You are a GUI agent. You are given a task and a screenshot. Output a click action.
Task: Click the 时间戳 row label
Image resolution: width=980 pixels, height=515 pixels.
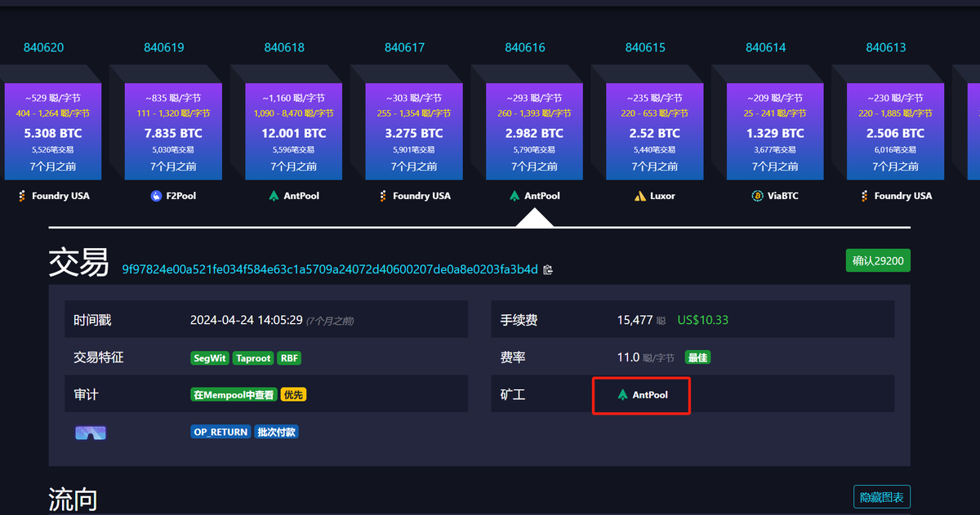[92, 321]
